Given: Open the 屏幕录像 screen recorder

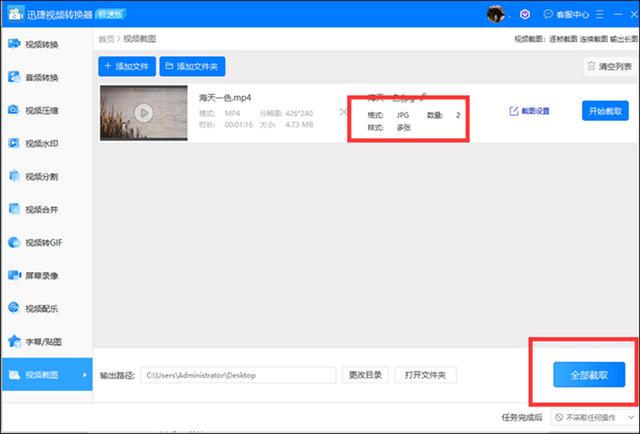Looking at the screenshot, I should [x=45, y=275].
